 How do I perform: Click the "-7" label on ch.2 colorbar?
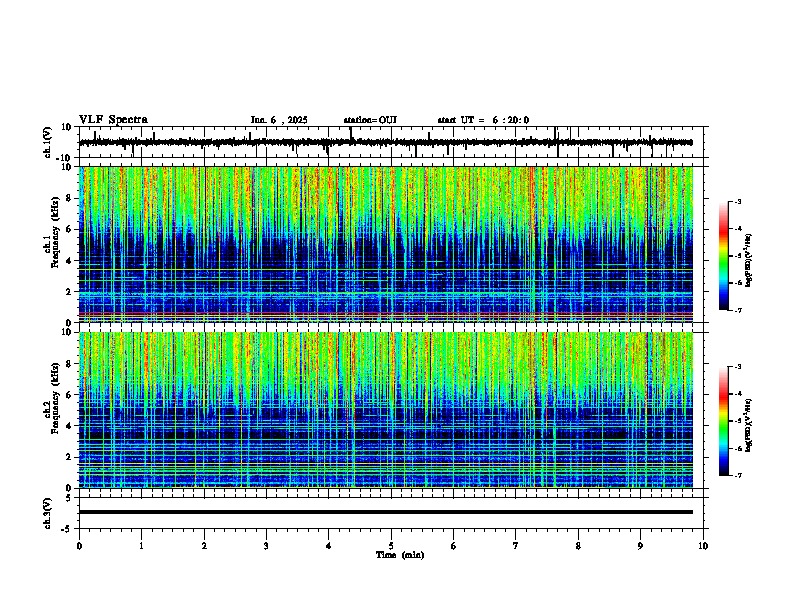pyautogui.click(x=737, y=476)
